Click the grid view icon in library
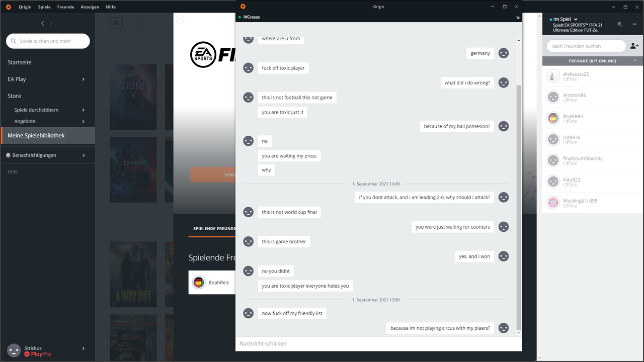Screen dimensions: 644x362 tap(116, 23)
